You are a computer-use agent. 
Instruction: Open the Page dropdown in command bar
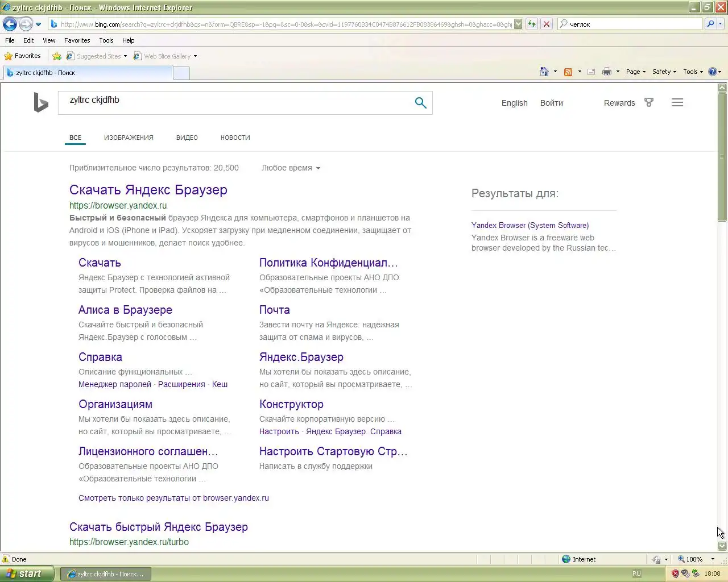(636, 72)
